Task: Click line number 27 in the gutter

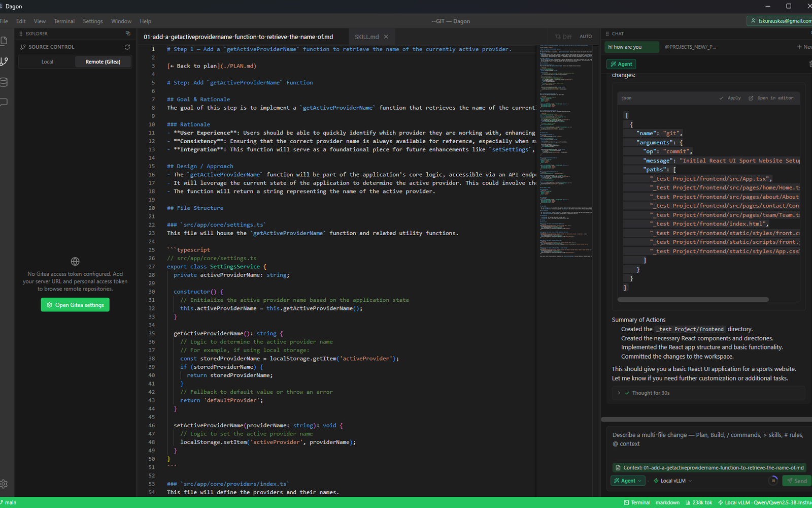Action: 152,267
